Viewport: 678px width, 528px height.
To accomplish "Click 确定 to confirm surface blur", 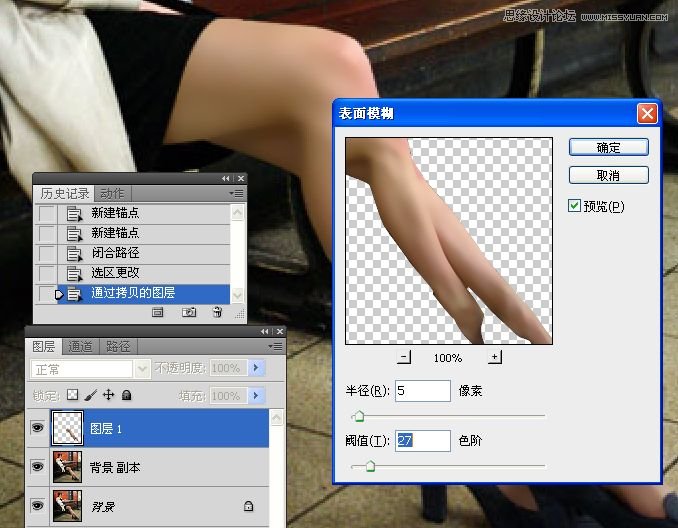I will [608, 147].
